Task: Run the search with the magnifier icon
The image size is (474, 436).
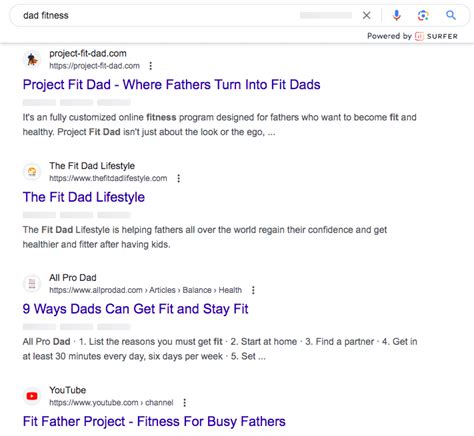Action: click(x=451, y=15)
